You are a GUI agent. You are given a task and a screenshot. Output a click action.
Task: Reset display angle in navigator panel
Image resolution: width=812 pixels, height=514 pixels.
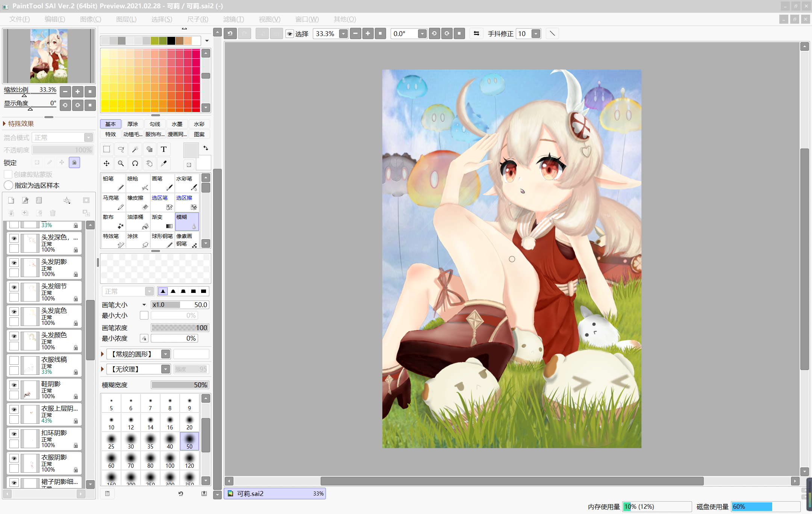(x=90, y=105)
